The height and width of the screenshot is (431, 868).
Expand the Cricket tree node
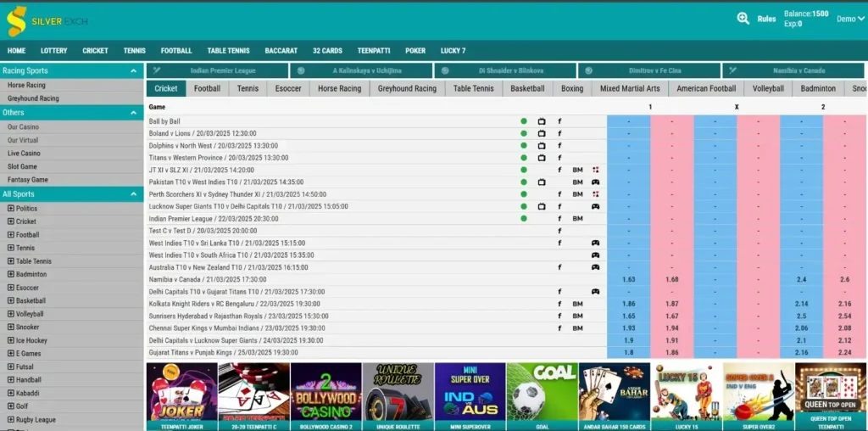click(x=10, y=221)
